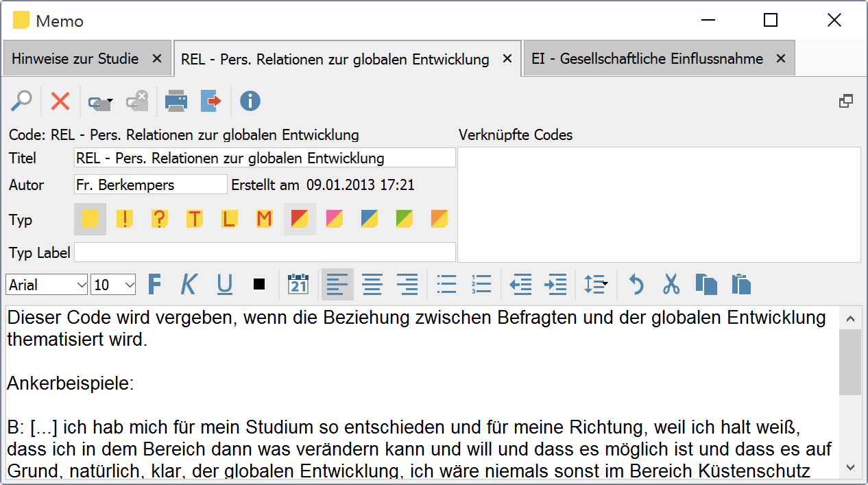Screen dimensions: 868x485
Task: Apply numbered list
Action: (481, 284)
